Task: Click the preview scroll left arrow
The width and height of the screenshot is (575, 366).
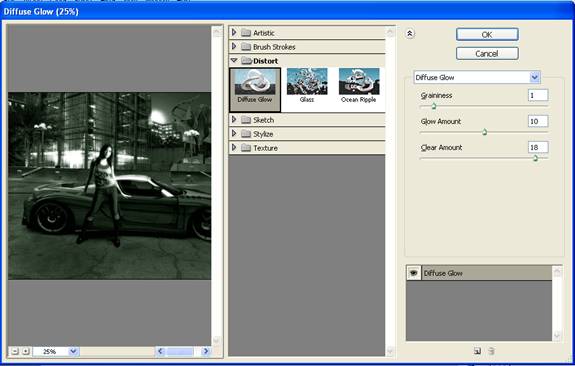Action: coord(160,351)
